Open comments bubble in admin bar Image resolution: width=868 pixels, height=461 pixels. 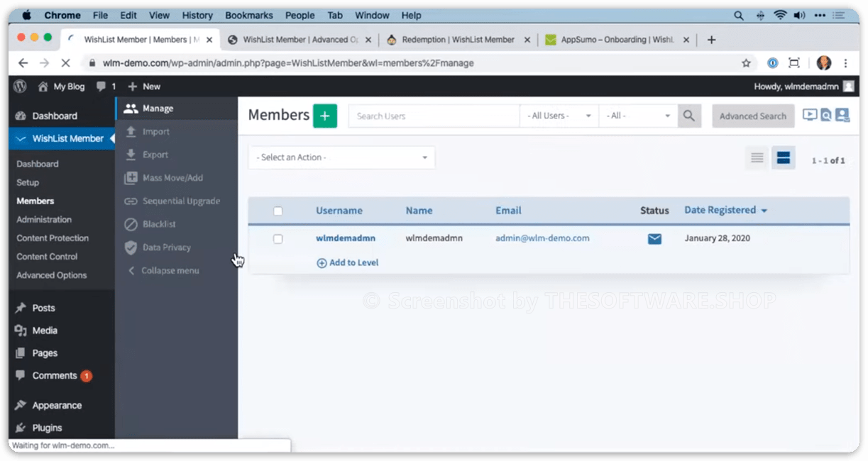(x=106, y=87)
